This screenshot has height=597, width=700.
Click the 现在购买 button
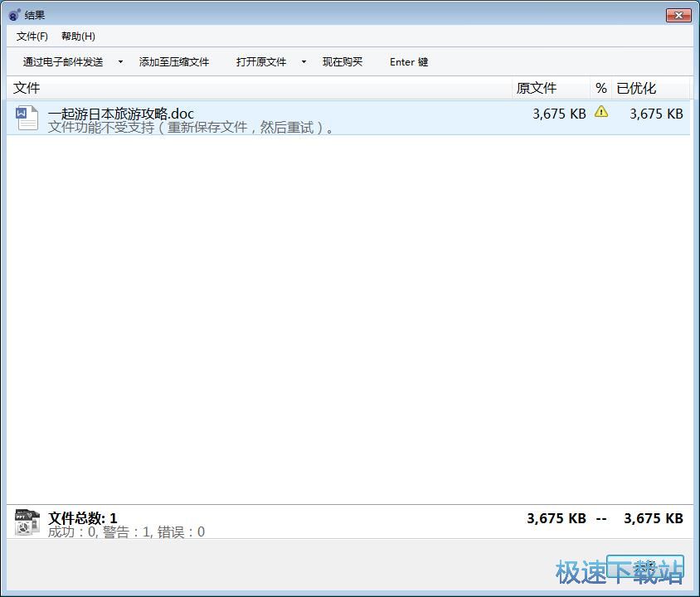[x=343, y=62]
